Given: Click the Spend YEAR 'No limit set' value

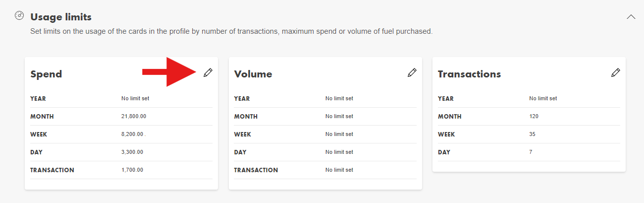Looking at the screenshot, I should pyautogui.click(x=135, y=98).
